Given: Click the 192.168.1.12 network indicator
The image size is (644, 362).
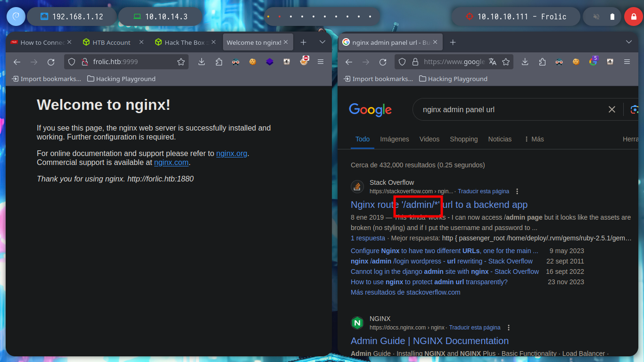Looking at the screenshot, I should click(x=72, y=16).
